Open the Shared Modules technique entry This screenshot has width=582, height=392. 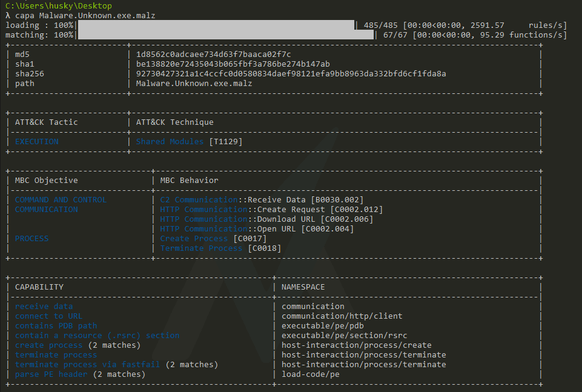[x=170, y=141]
